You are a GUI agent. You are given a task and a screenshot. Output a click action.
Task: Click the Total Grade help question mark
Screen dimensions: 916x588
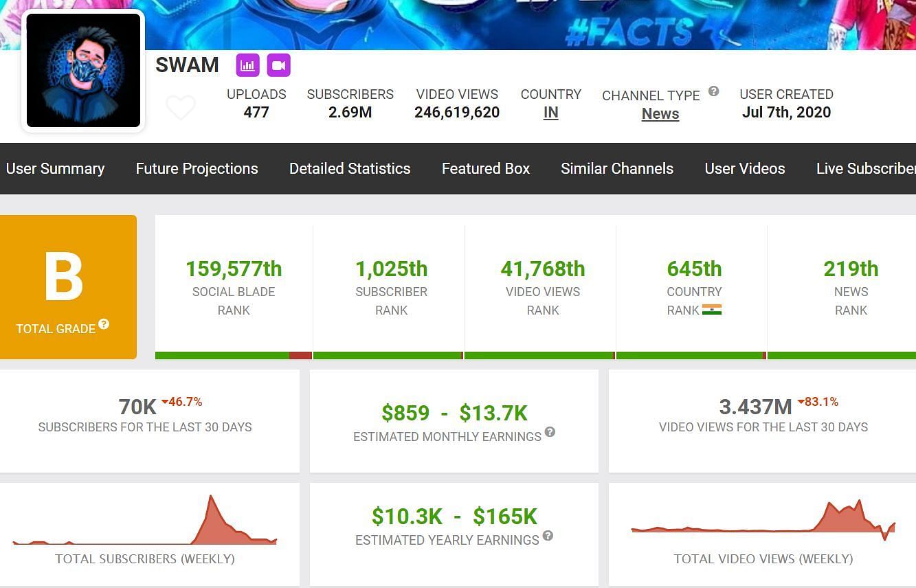click(104, 324)
